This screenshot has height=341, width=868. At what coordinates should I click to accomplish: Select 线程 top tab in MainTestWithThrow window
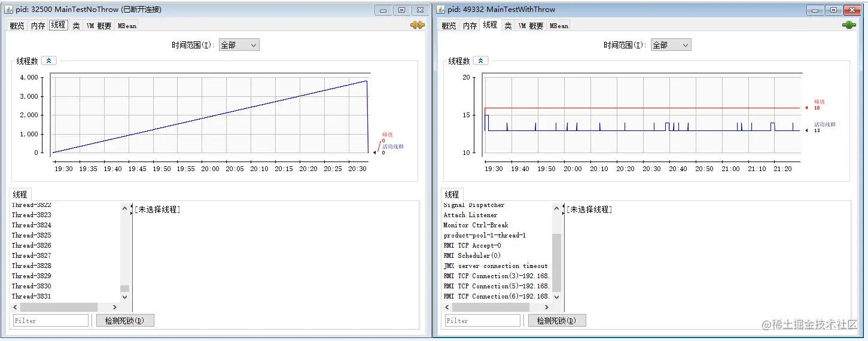click(490, 25)
